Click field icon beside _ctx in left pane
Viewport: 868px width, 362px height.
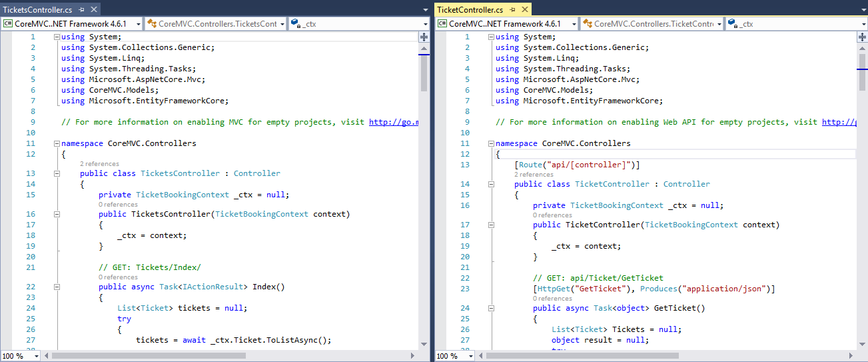295,23
